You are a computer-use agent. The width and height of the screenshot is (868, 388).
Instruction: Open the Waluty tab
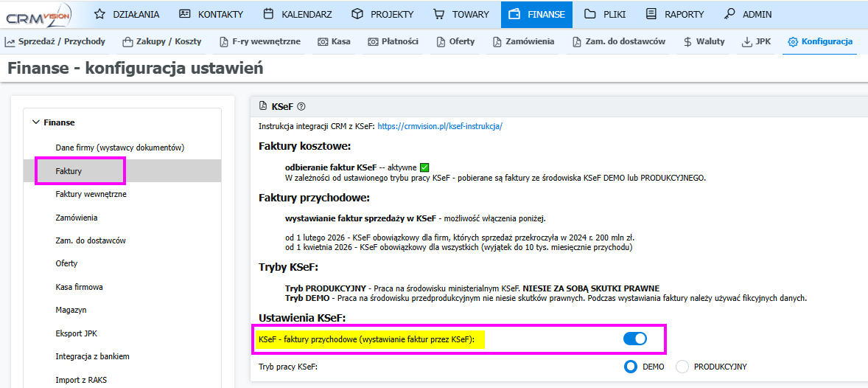coord(704,41)
